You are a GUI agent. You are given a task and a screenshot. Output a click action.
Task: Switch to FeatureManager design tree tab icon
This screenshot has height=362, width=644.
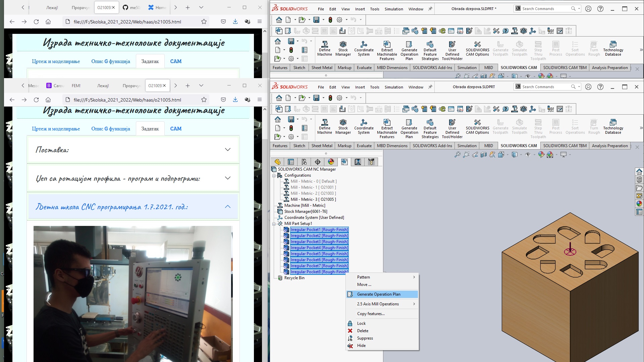click(x=277, y=162)
